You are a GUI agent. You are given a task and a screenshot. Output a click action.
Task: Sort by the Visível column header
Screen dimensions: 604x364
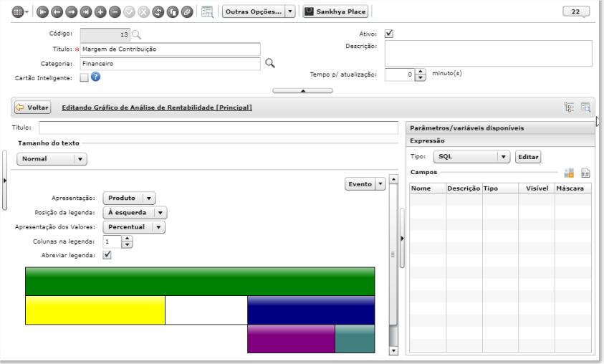click(536, 188)
